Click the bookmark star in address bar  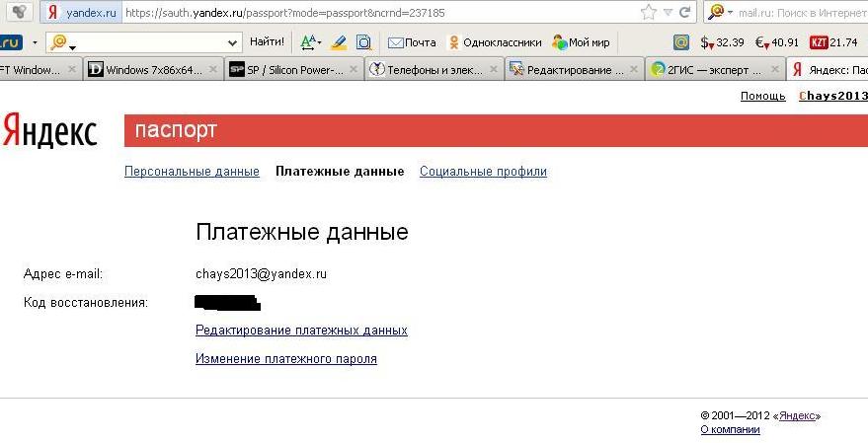(648, 12)
